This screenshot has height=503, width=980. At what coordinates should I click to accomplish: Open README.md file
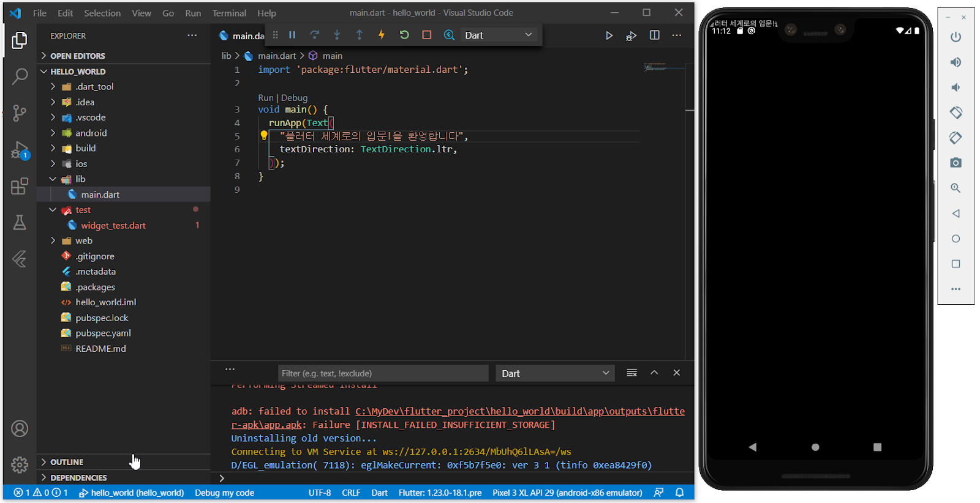(x=124, y=349)
